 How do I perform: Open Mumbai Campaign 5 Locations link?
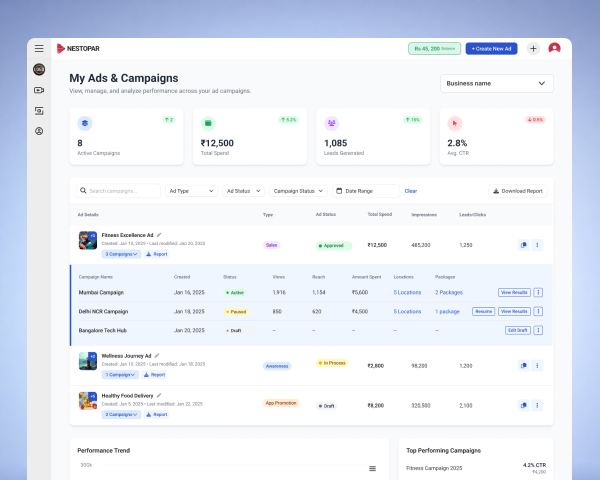pos(407,292)
